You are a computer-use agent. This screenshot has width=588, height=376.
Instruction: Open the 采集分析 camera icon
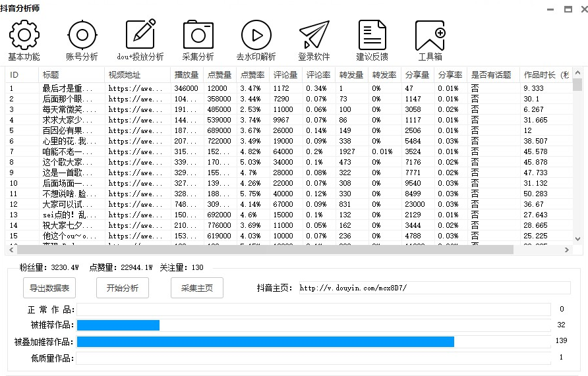click(198, 35)
